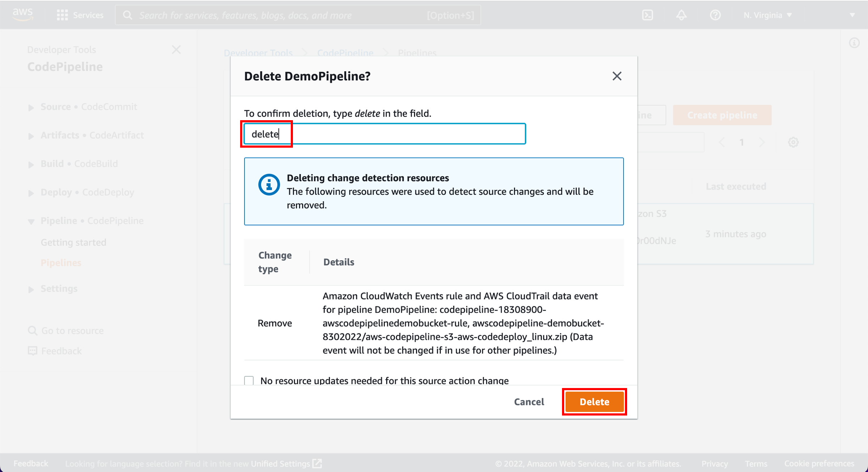The width and height of the screenshot is (868, 472).
Task: Expand Deploy CodeDeploy section
Action: [31, 193]
